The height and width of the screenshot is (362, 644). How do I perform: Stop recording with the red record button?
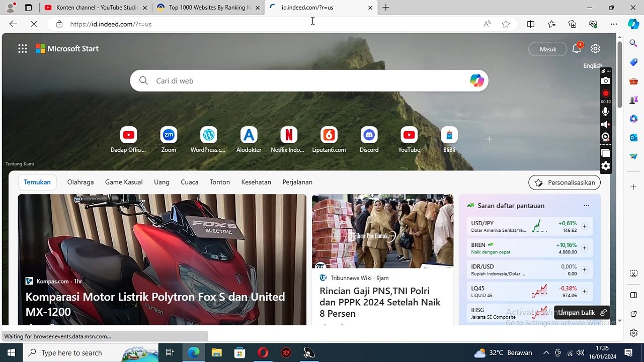606,94
